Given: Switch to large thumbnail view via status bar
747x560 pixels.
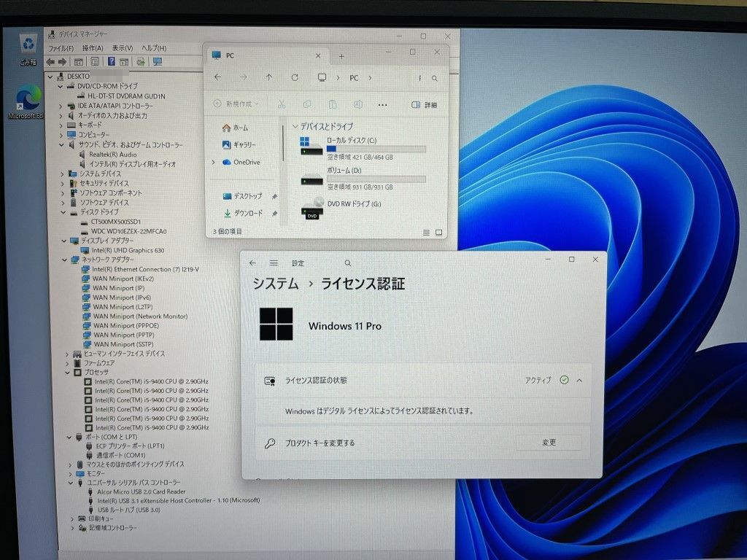Looking at the screenshot, I should point(438,231).
